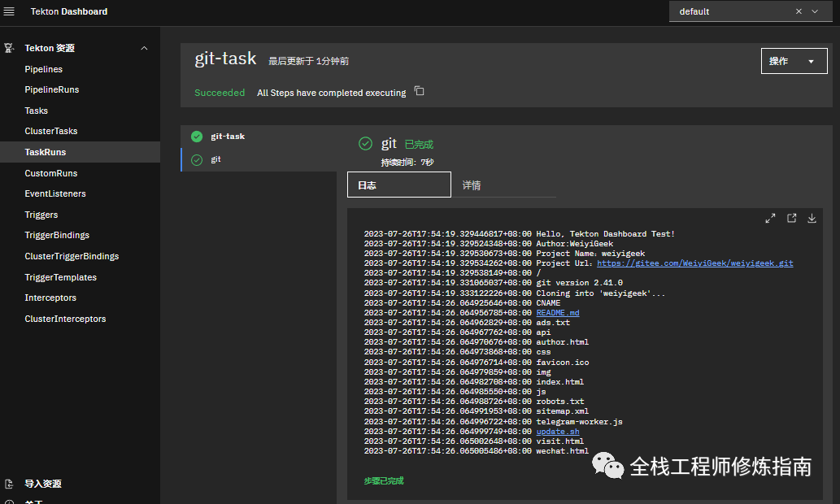Open Triggers in sidebar

pyautogui.click(x=41, y=215)
